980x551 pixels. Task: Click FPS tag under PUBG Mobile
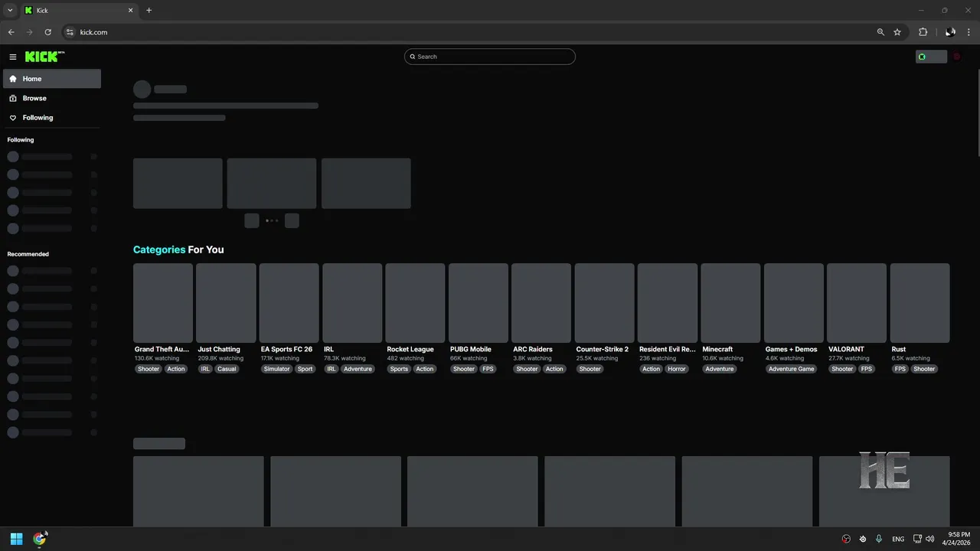click(488, 369)
